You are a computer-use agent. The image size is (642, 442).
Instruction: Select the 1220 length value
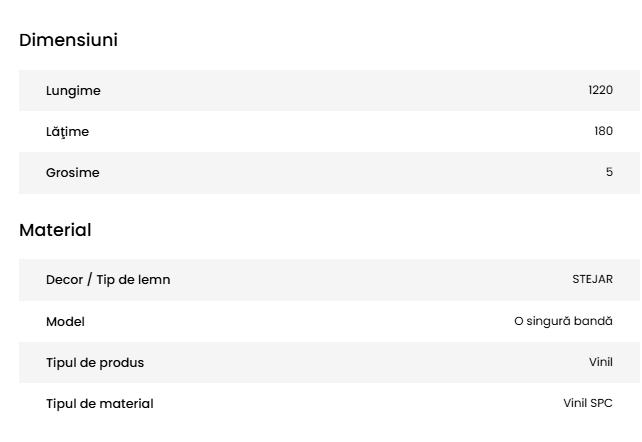coord(600,91)
